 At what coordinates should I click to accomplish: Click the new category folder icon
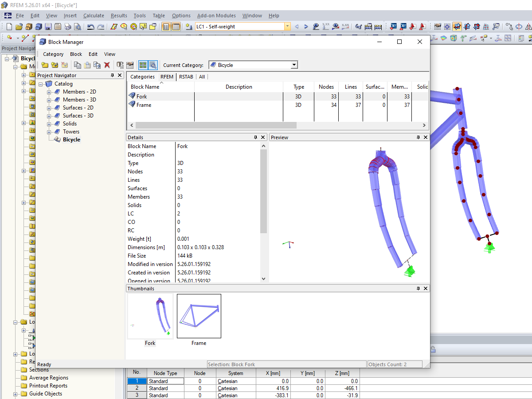click(x=45, y=65)
